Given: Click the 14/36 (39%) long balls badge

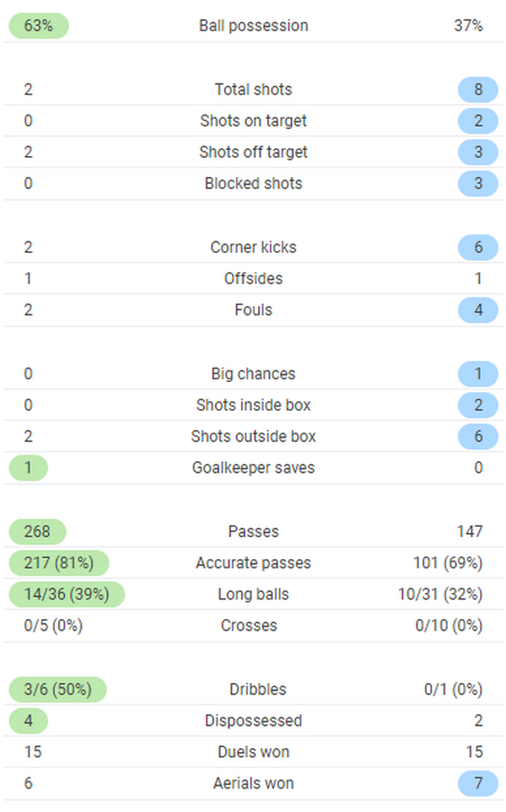Looking at the screenshot, I should pyautogui.click(x=66, y=594).
